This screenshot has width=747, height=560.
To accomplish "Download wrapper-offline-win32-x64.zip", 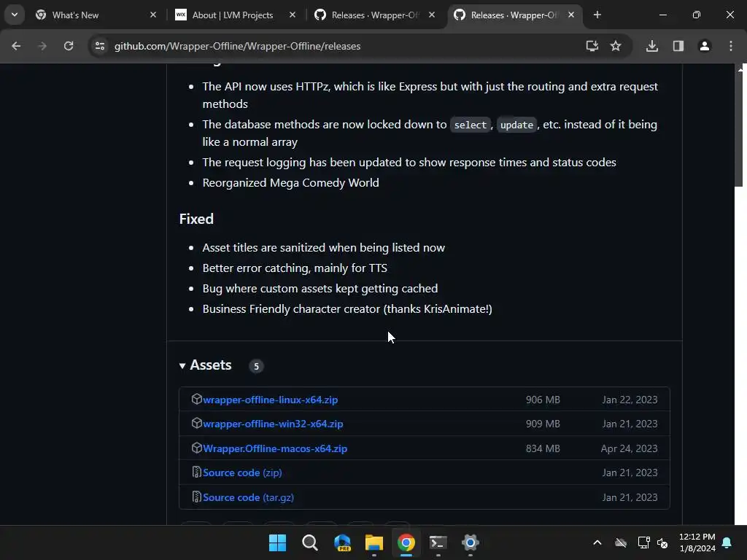I will click(273, 424).
